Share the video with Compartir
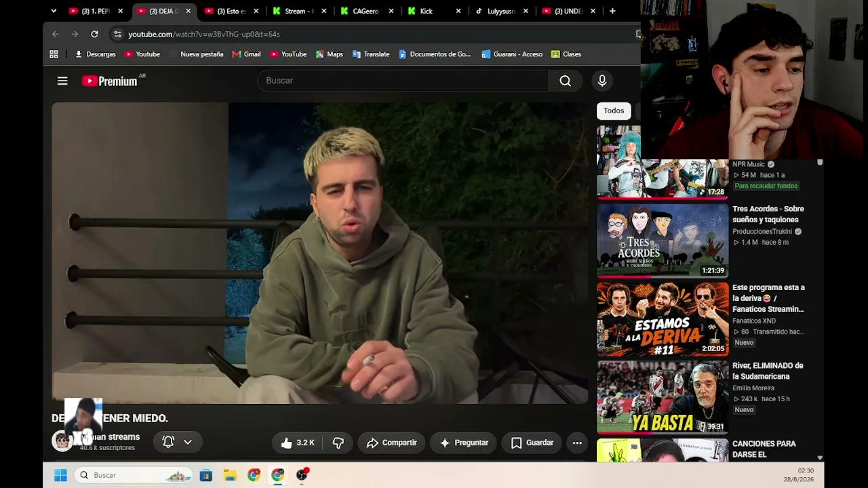Image resolution: width=868 pixels, height=488 pixels. (x=391, y=443)
